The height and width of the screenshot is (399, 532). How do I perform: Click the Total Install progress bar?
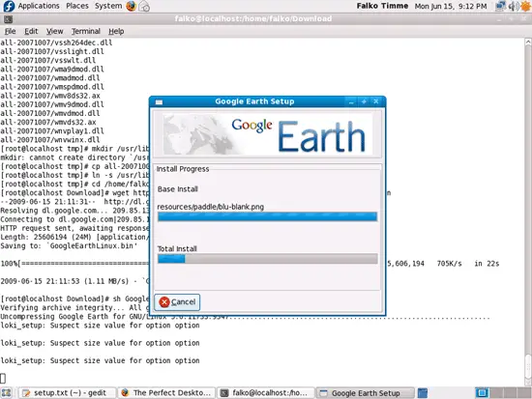pos(267,259)
